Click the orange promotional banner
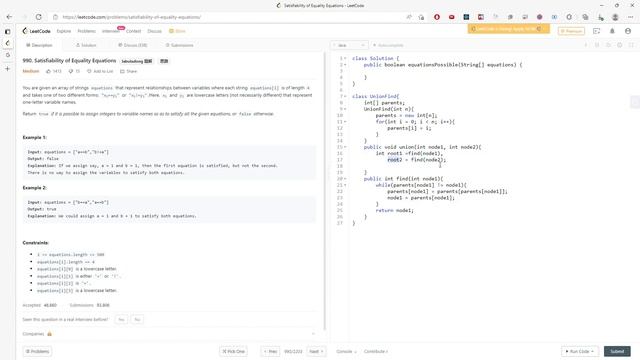This screenshot has height=360, width=640. [509, 29]
